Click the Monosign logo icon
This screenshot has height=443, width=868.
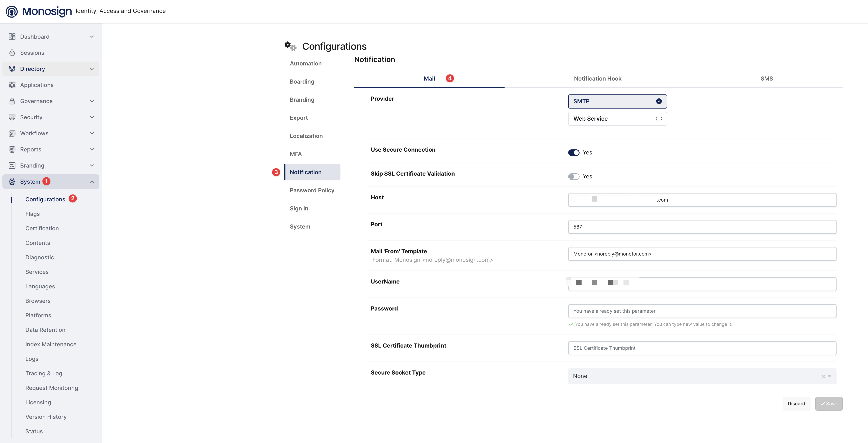pos(12,11)
